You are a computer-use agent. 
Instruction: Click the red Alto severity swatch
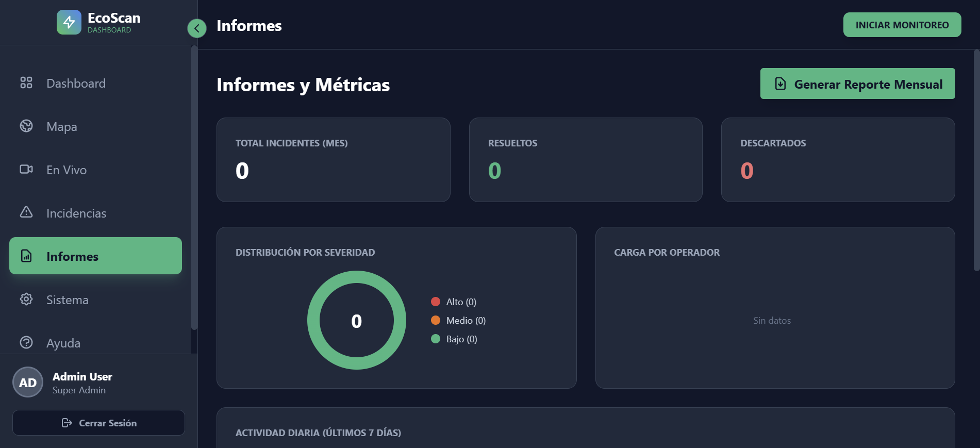(436, 302)
